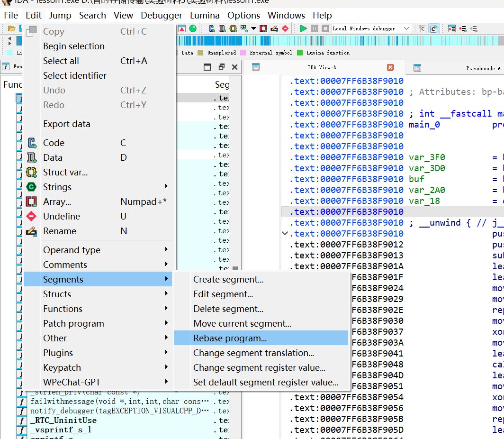
Task: Click the greyed breakpoint toolbar icon
Action: coord(474,28)
